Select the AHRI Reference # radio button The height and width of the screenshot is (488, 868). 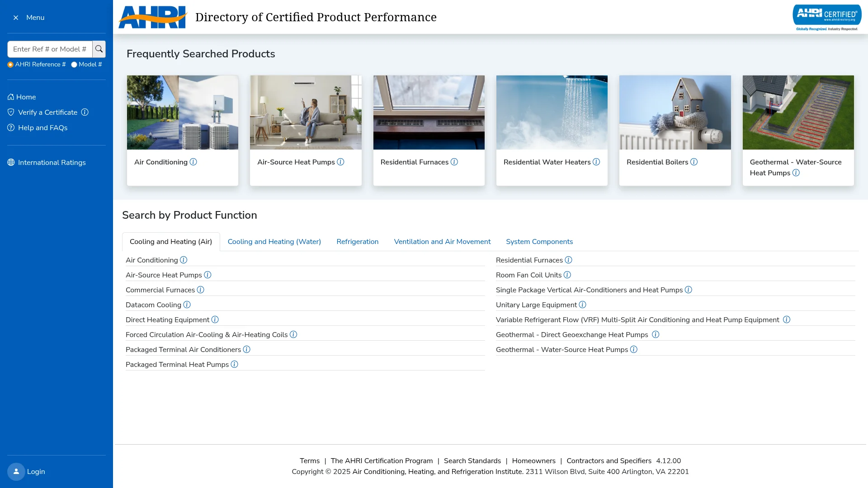tap(10, 65)
